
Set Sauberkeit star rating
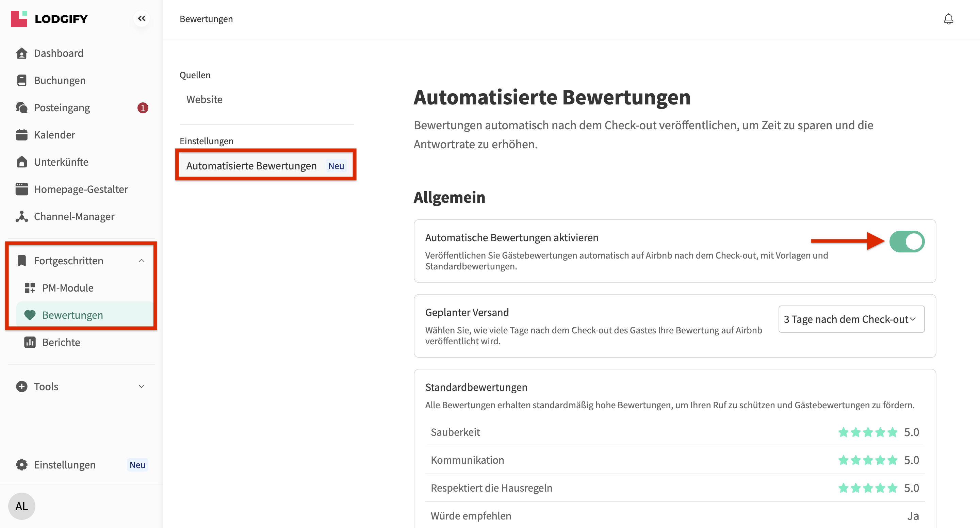click(x=867, y=432)
